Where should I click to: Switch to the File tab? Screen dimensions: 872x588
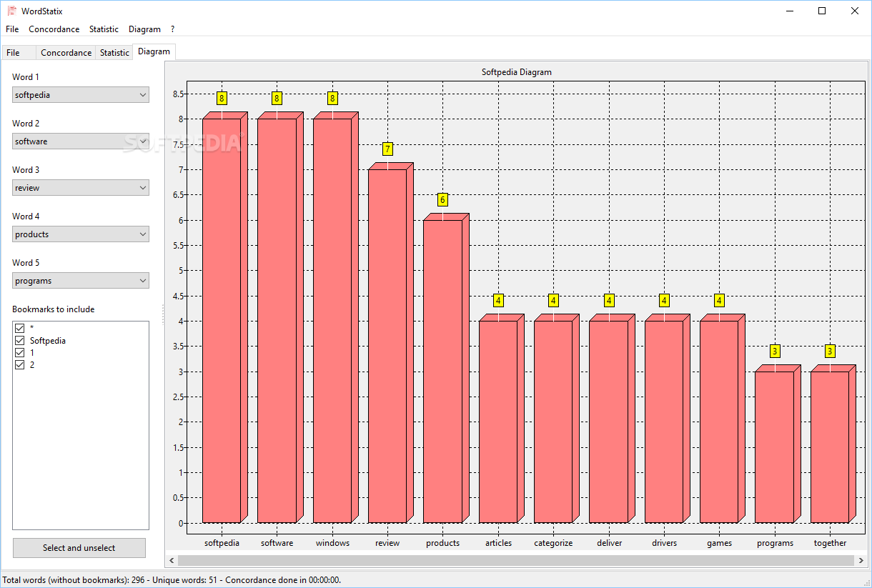[x=19, y=52]
